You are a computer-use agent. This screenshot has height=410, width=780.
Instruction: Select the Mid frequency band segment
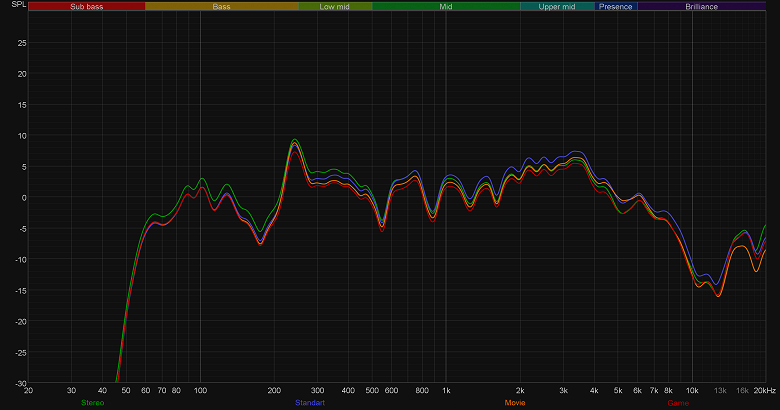coord(446,6)
